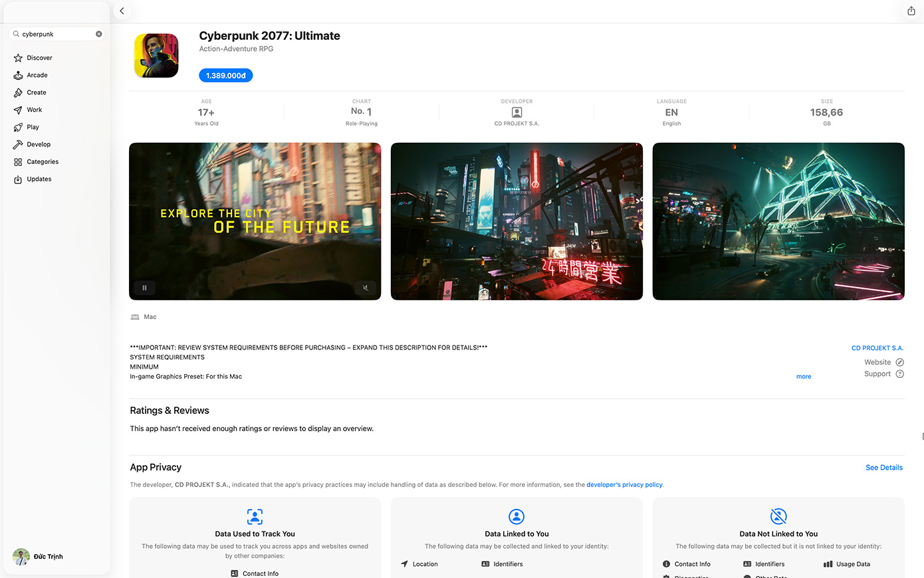
Task: Click the search magnifier icon
Action: (x=17, y=34)
